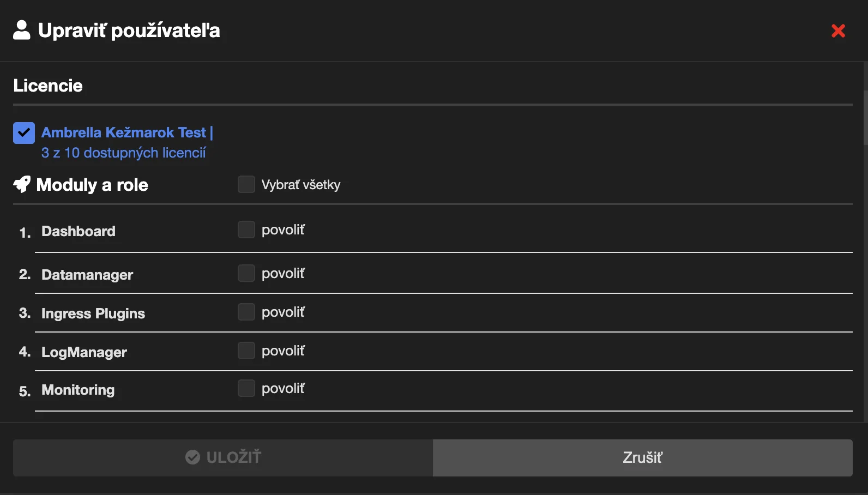Tick the Vybrať všetky checkbox
The image size is (868, 495).
click(x=246, y=184)
